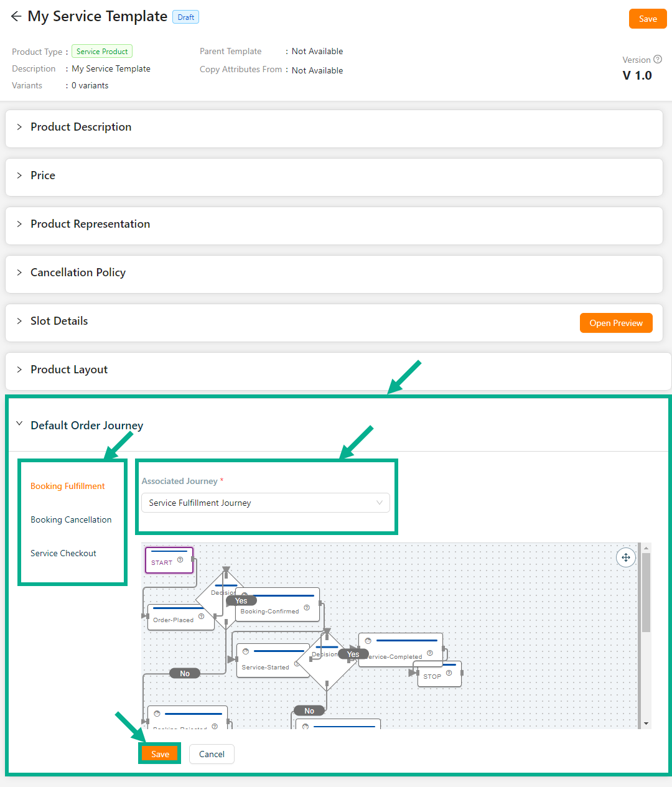
Task: Open the Associated Journey dropdown
Action: [266, 503]
